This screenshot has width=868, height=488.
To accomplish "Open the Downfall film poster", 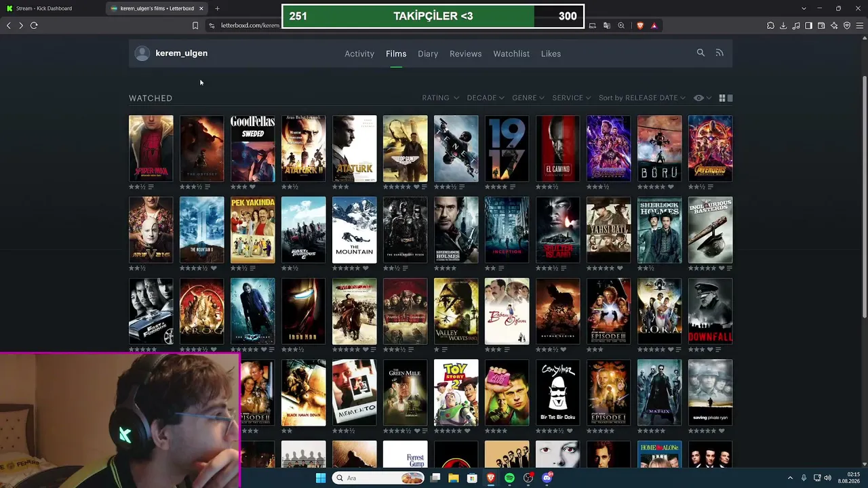I will click(710, 311).
